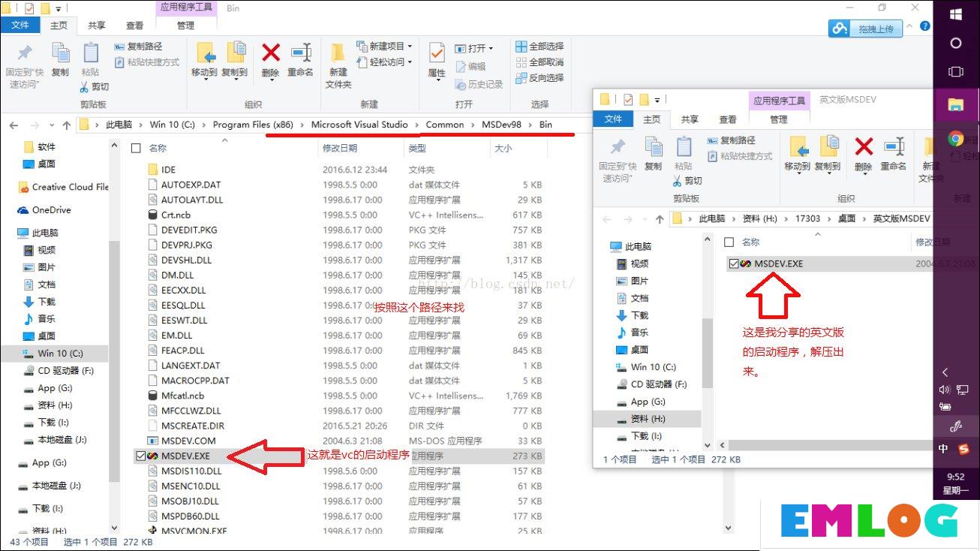Open 轻松访问 dropdown in Bin window

pyautogui.click(x=384, y=62)
